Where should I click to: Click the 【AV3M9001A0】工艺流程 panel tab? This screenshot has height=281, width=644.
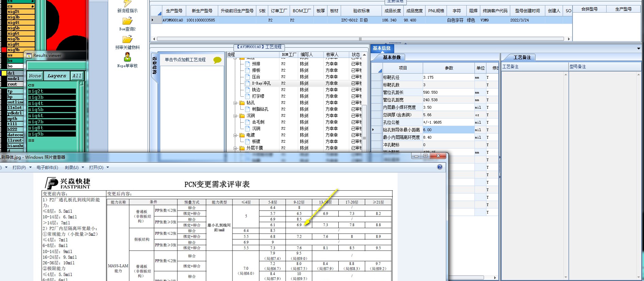(259, 47)
